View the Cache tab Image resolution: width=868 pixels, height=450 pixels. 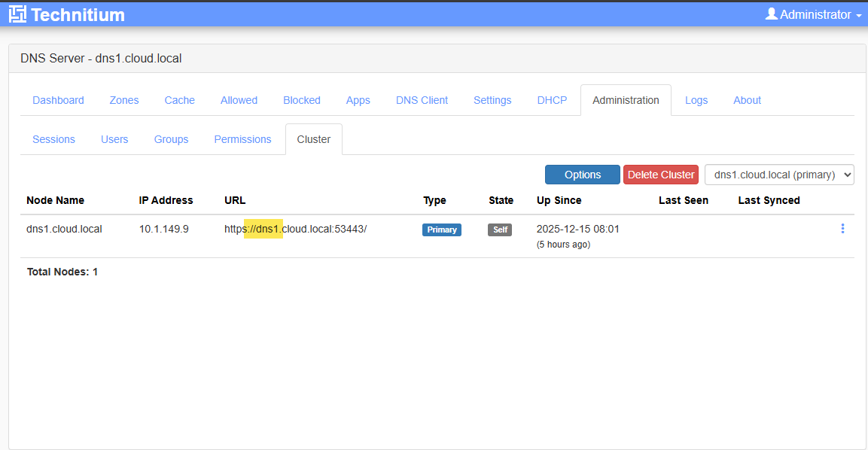[179, 99]
